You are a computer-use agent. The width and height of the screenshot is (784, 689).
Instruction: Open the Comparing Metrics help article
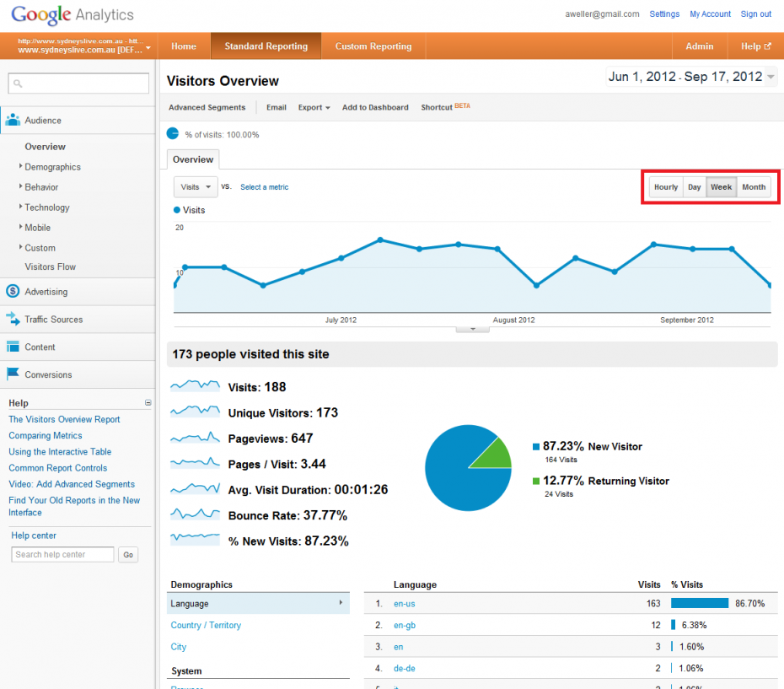(x=45, y=435)
